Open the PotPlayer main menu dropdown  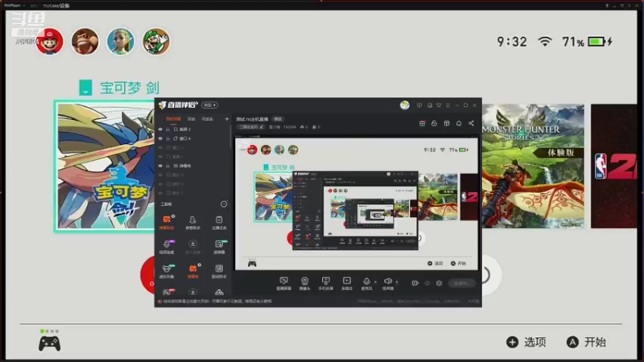14,6
